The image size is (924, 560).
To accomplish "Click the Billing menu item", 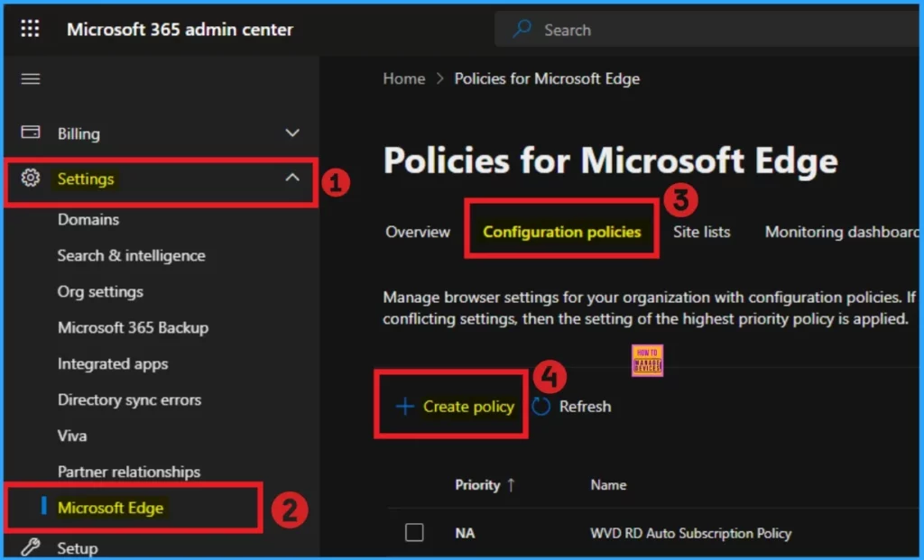I will pos(79,133).
